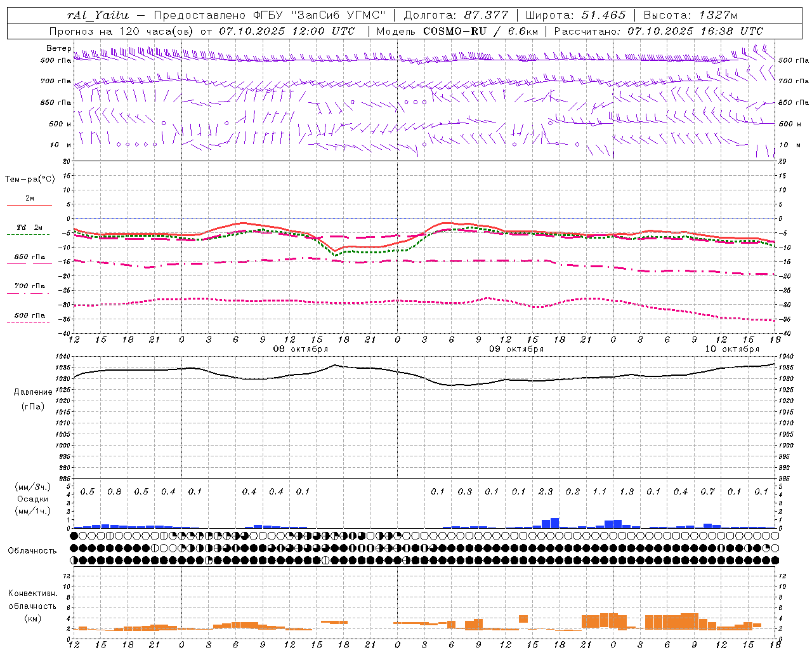Click the 0.7 precipitation value
The image size is (812, 650).
pos(708,492)
